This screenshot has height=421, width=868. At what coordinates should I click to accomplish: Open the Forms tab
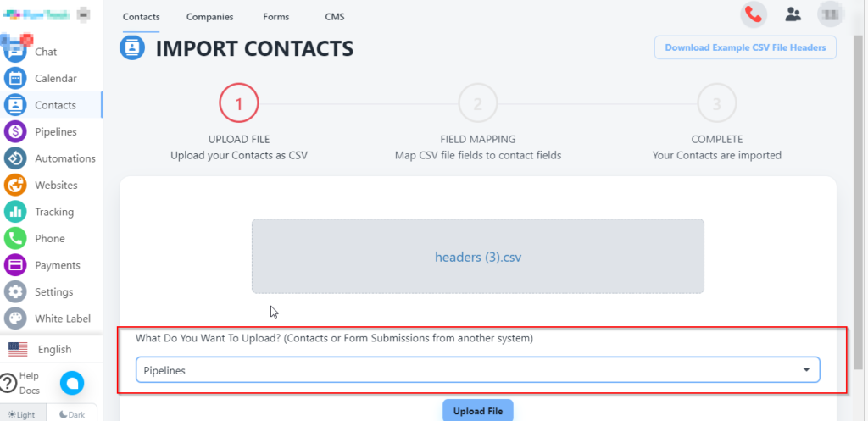275,17
